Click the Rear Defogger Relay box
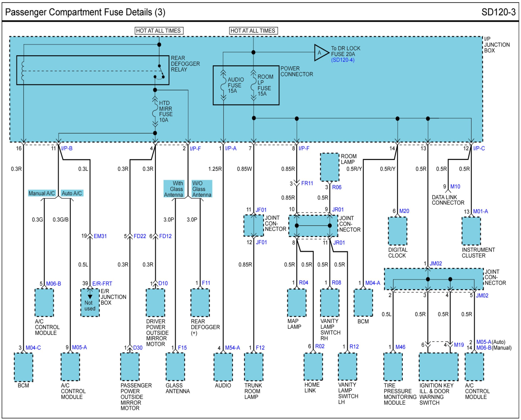The height and width of the screenshot is (420, 521). (x=93, y=70)
